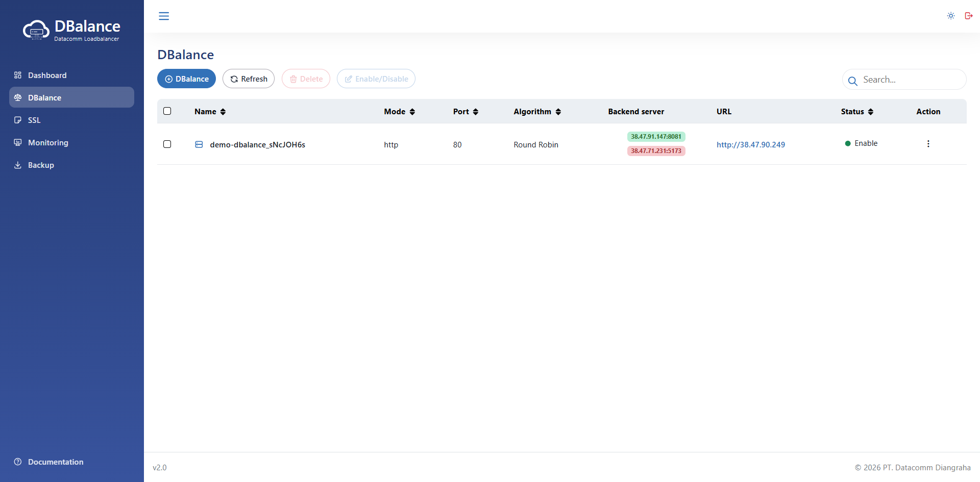
Task: Sort table by Port column arrows
Action: pyautogui.click(x=476, y=112)
